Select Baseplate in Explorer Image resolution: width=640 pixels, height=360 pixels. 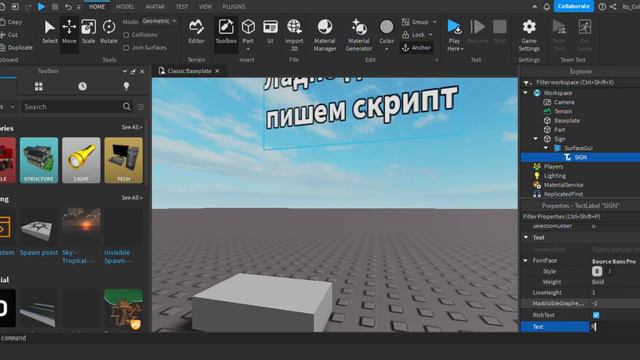click(566, 121)
